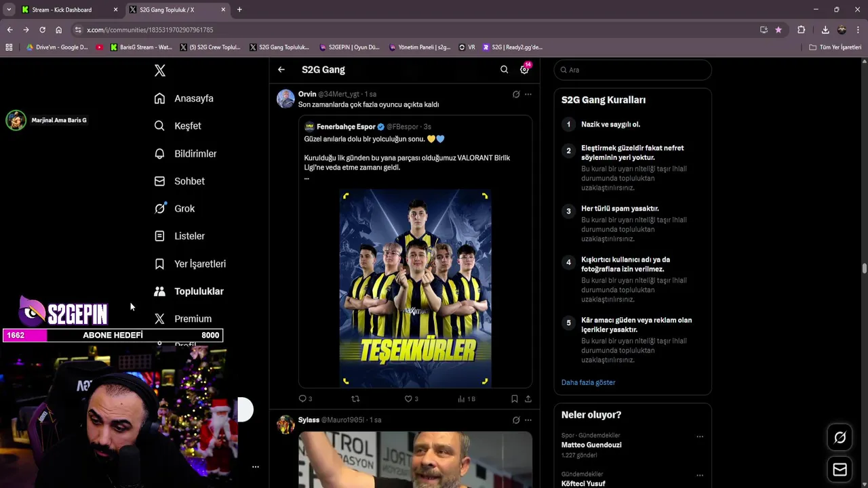The image size is (868, 488).
Task: Click Daha fazla göster link
Action: click(x=588, y=382)
